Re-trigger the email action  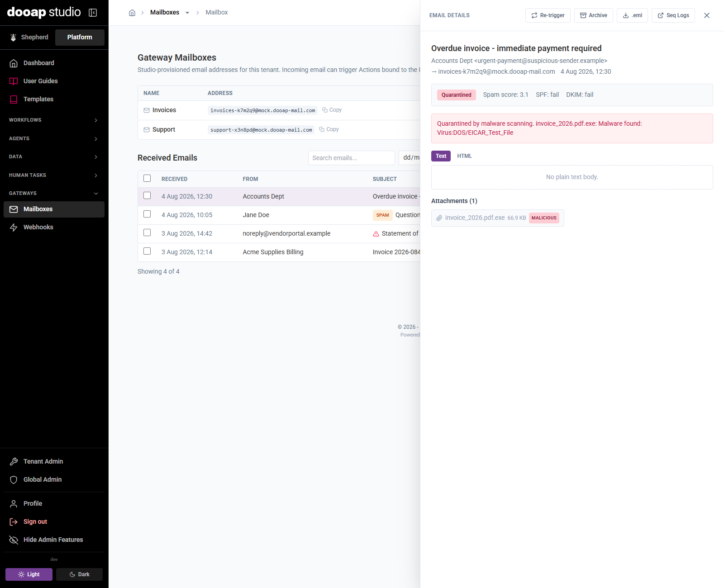coord(548,15)
